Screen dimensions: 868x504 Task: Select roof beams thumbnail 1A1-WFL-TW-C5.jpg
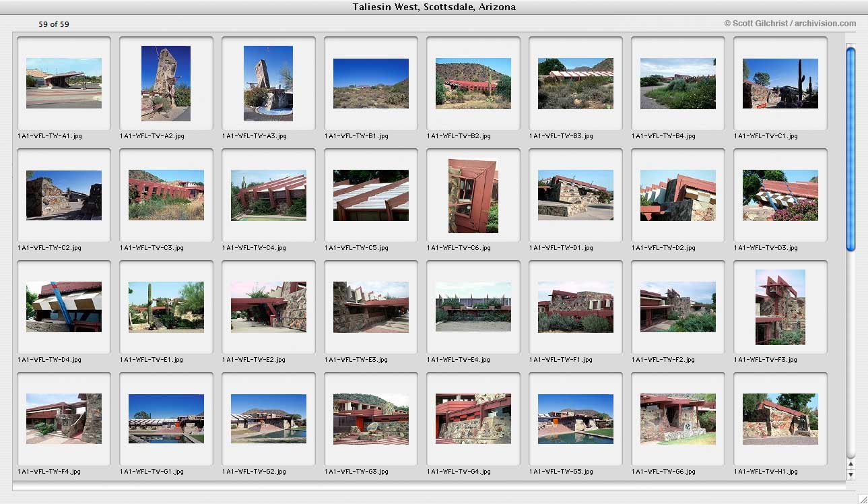coord(371,195)
